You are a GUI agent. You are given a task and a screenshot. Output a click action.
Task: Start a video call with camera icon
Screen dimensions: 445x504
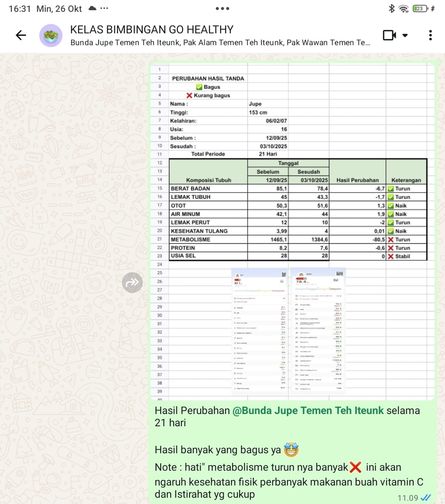[x=389, y=35]
